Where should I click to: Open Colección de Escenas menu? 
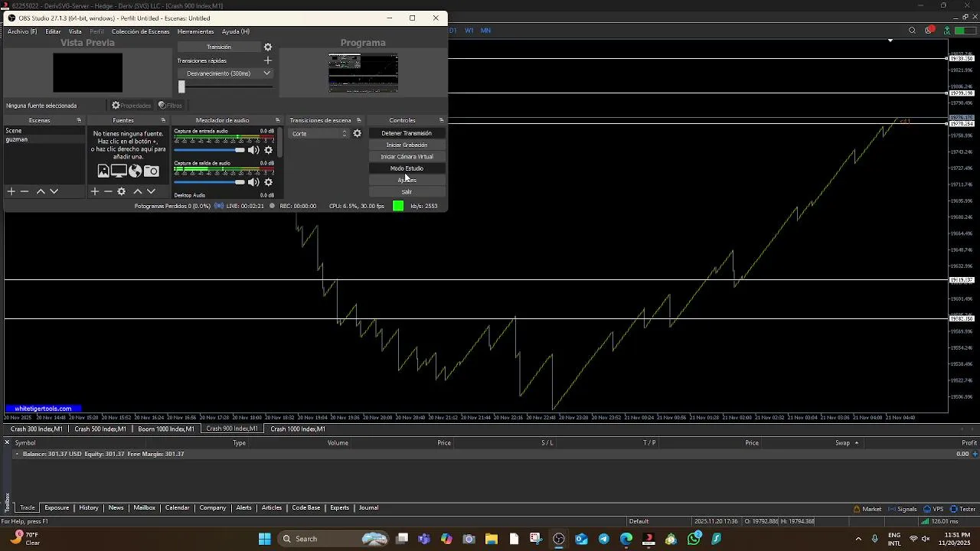point(140,31)
